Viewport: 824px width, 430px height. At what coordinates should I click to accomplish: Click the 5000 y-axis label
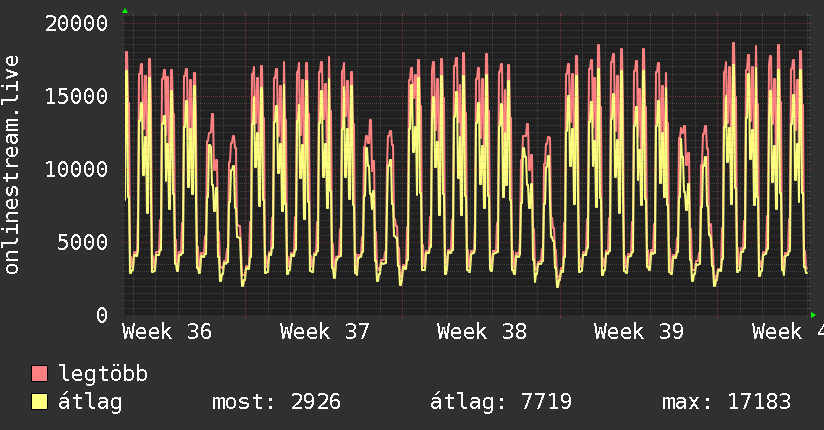[83, 242]
